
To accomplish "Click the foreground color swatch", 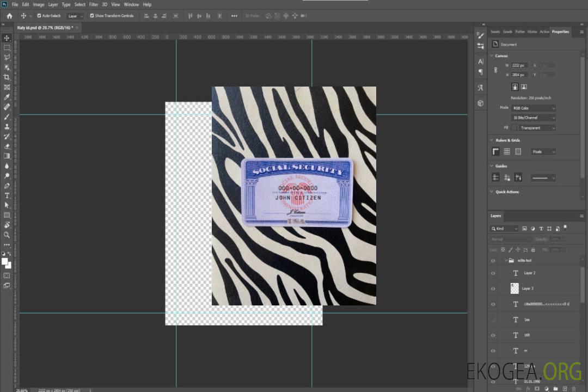I will coord(4,261).
